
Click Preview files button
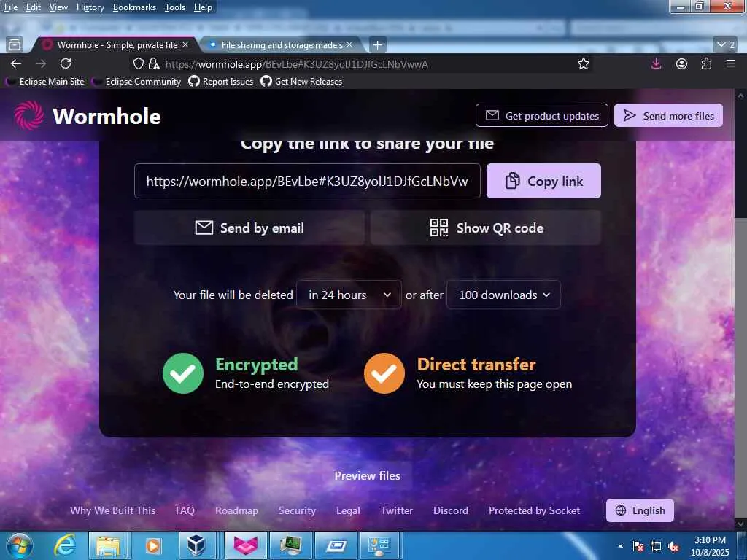point(368,475)
